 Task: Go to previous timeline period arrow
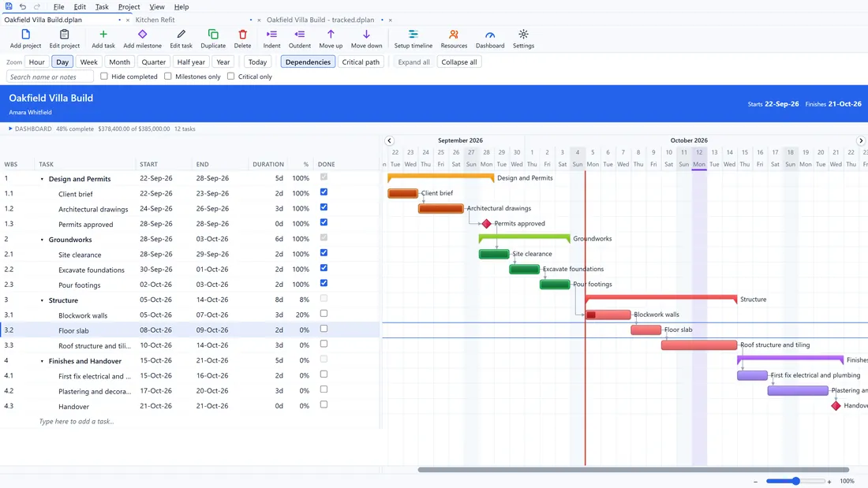pos(389,140)
